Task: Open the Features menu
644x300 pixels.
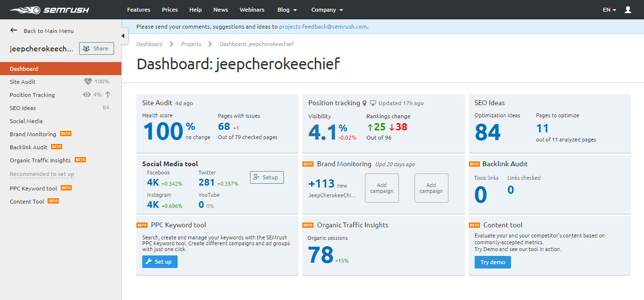Action: (139, 10)
